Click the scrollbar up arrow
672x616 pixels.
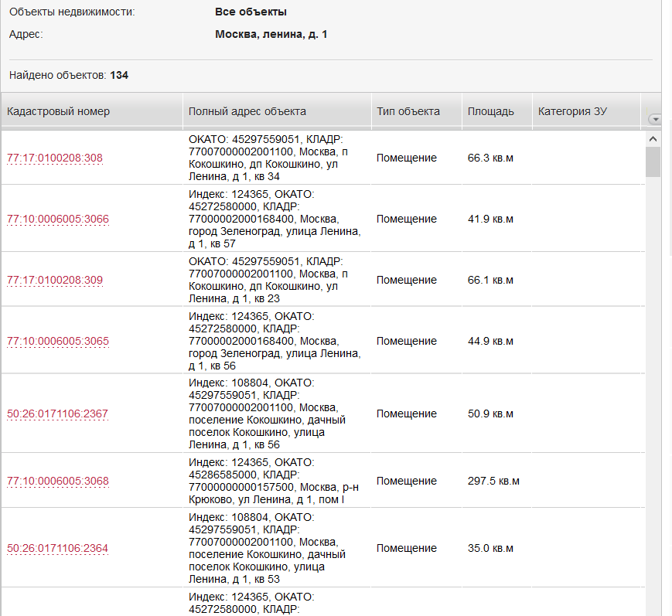click(x=653, y=139)
